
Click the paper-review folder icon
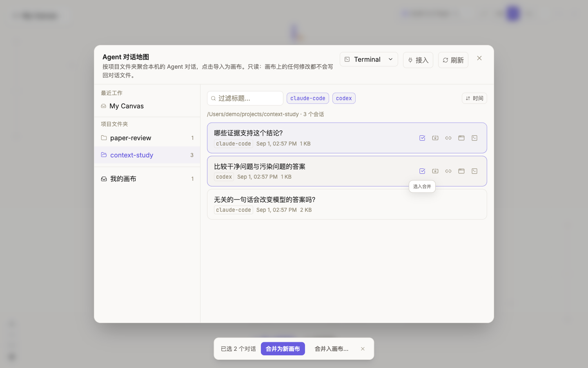coord(104,138)
